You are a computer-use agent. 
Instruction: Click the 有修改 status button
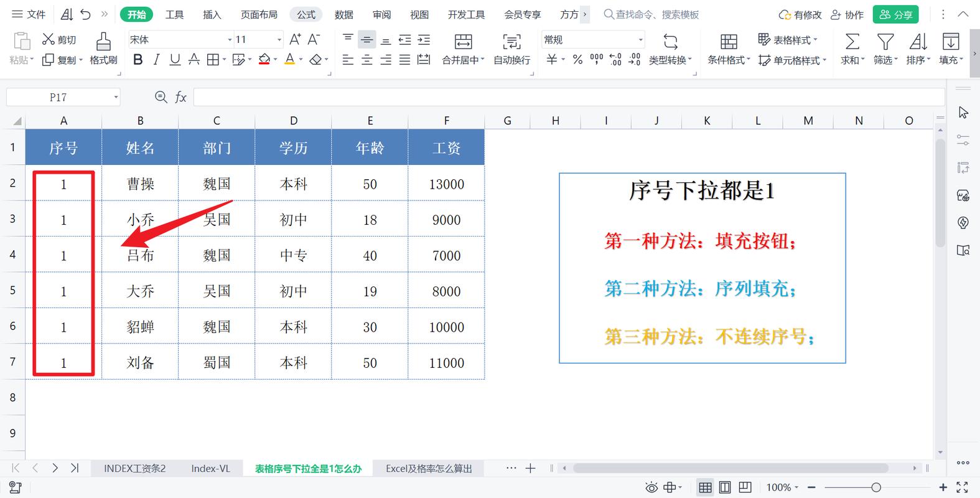tap(800, 14)
